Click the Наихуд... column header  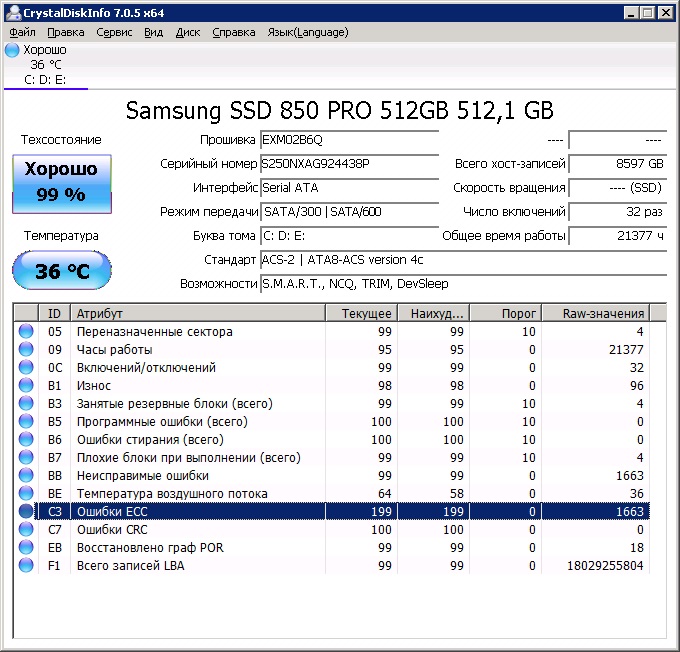pos(434,313)
